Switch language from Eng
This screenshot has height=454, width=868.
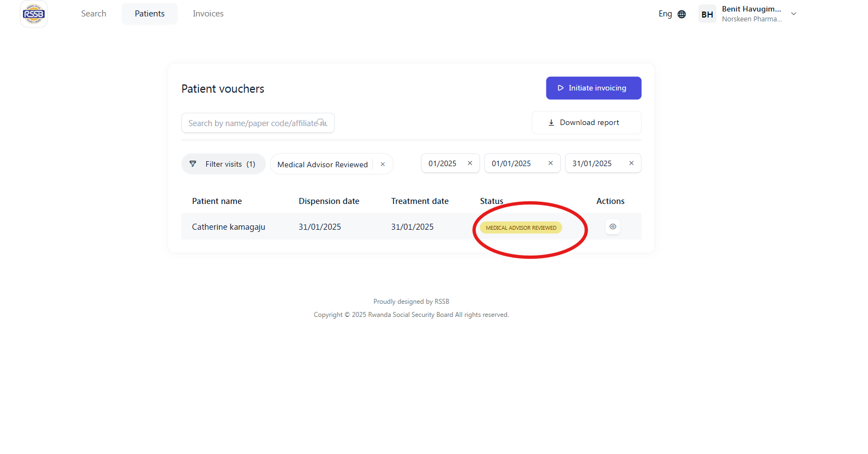click(665, 14)
